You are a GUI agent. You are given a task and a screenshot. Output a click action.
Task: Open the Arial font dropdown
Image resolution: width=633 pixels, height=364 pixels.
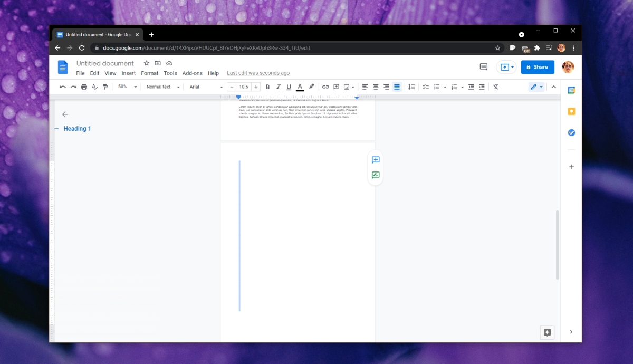[x=206, y=87]
